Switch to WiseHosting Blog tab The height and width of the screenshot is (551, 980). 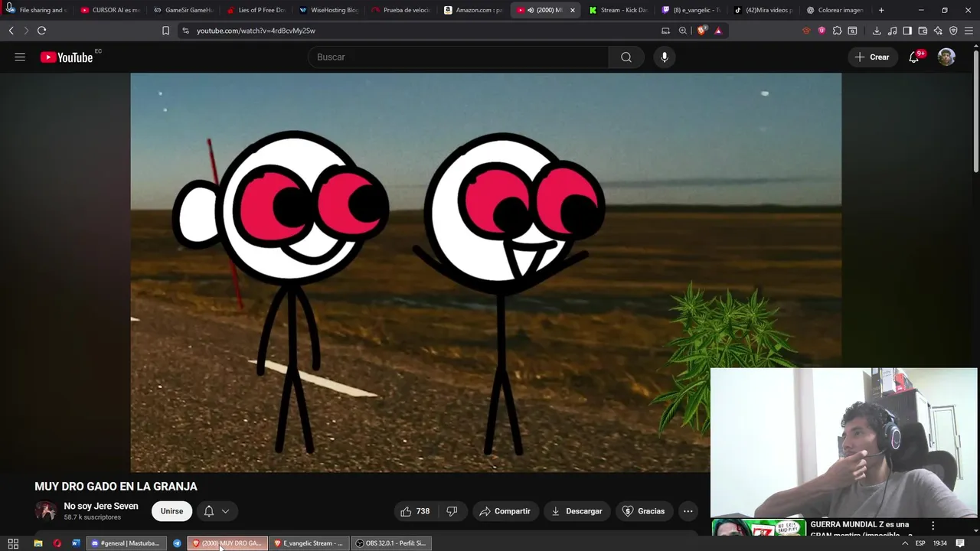[x=329, y=10]
